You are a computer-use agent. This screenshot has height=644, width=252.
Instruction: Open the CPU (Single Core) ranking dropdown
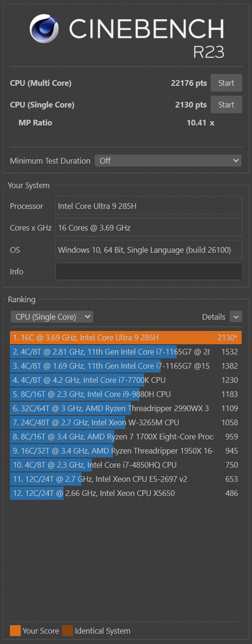[x=52, y=317]
